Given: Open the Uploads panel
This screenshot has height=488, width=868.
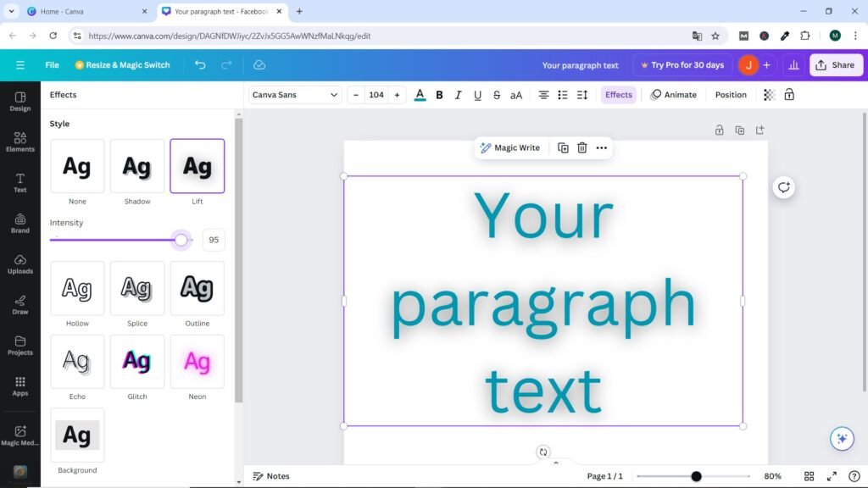Looking at the screenshot, I should pyautogui.click(x=19, y=265).
